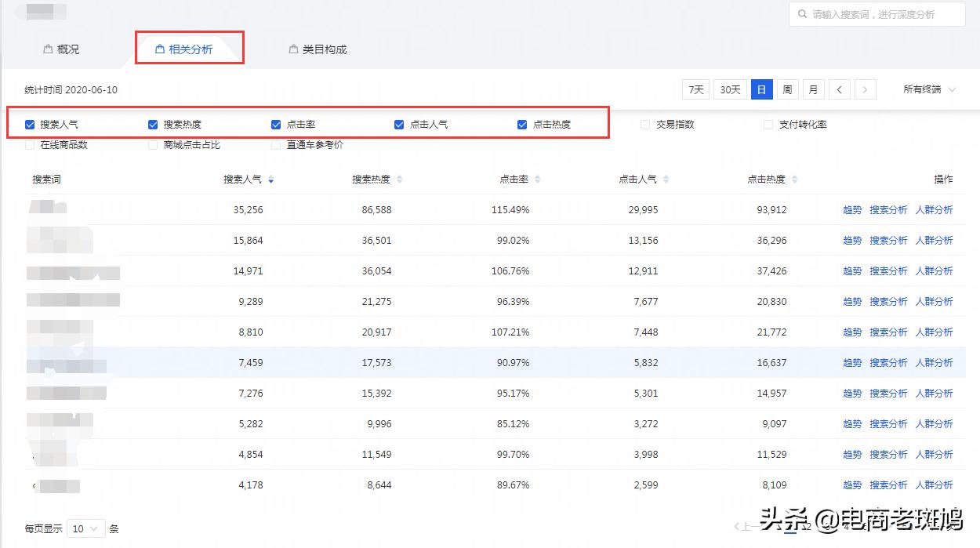Sort results by the 点击热度 sort icon
Viewport: 980px width, 548px height.
coord(795,179)
